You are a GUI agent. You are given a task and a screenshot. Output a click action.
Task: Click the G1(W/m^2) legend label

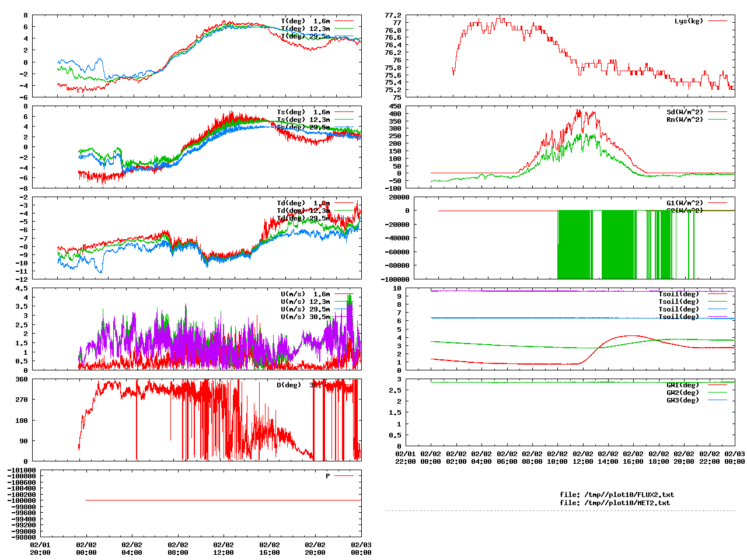(685, 203)
